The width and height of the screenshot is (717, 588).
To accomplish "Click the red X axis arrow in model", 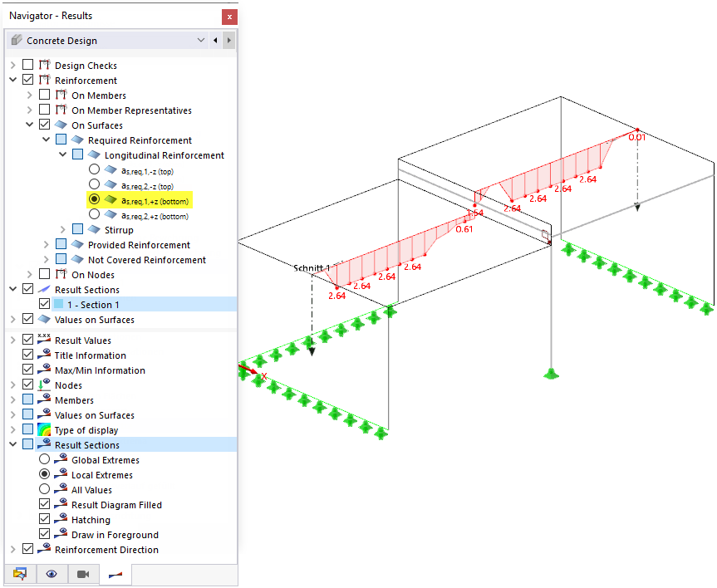I will click(248, 369).
